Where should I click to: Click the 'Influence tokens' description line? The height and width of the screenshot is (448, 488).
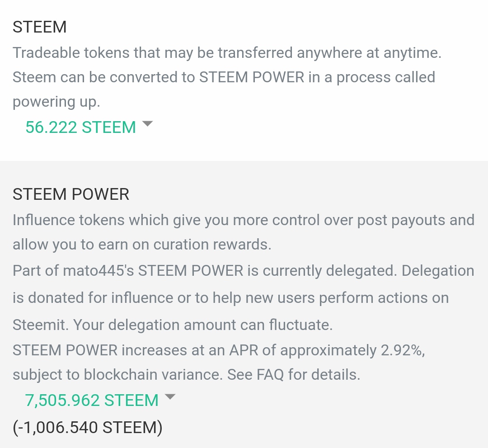pos(243,220)
